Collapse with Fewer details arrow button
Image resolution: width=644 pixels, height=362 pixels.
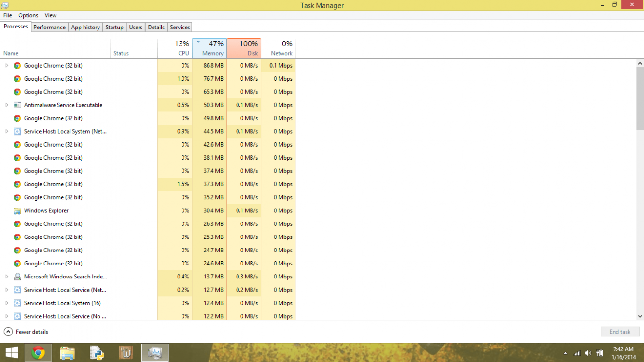tap(8, 332)
